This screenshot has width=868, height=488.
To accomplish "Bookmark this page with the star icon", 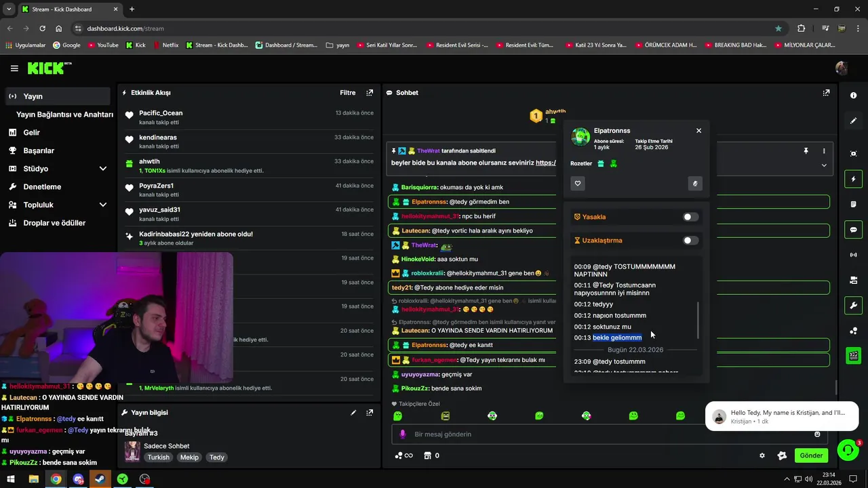I will 778,28.
